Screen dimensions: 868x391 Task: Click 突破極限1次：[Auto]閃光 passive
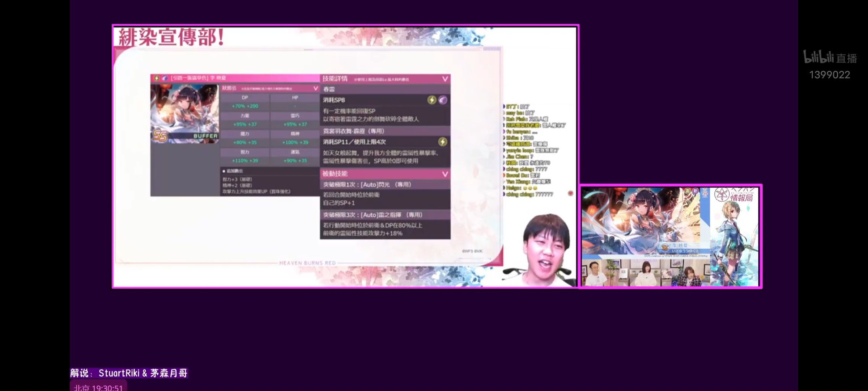[367, 185]
